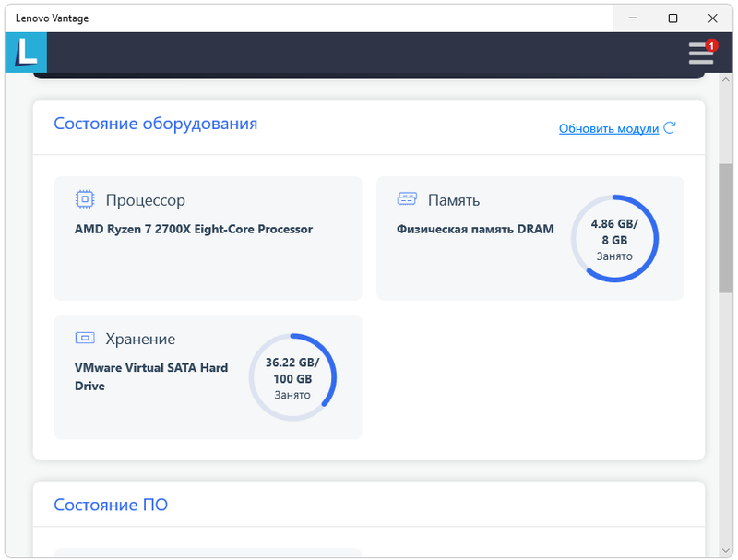Image resolution: width=738 pixels, height=560 pixels.
Task: Click the red notification badge
Action: (711, 44)
